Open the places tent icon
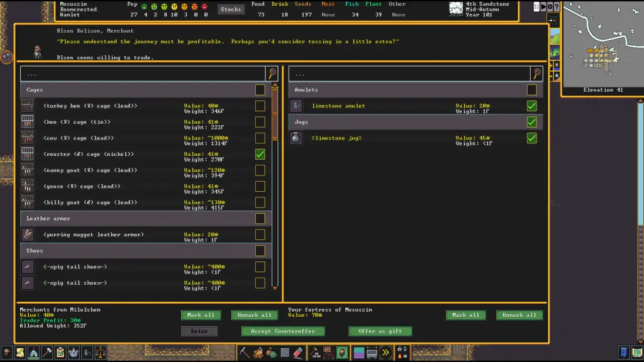This screenshot has width=644, height=362. coord(34,353)
